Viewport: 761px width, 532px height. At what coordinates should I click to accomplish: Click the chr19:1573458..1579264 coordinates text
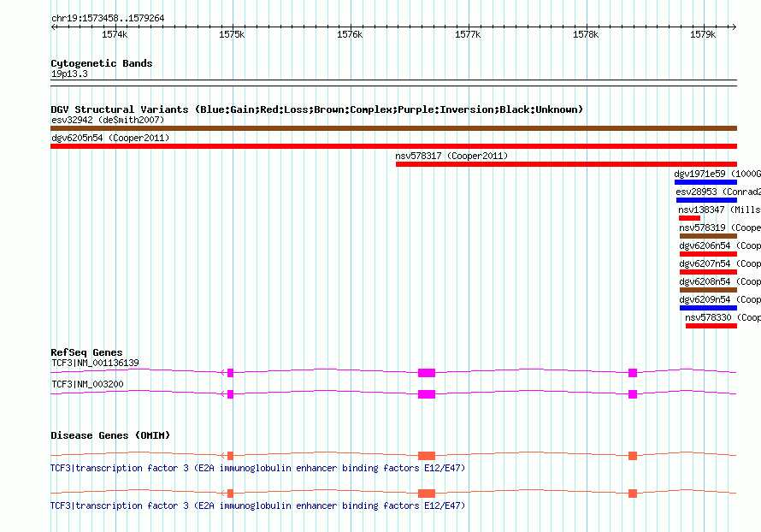tap(108, 19)
